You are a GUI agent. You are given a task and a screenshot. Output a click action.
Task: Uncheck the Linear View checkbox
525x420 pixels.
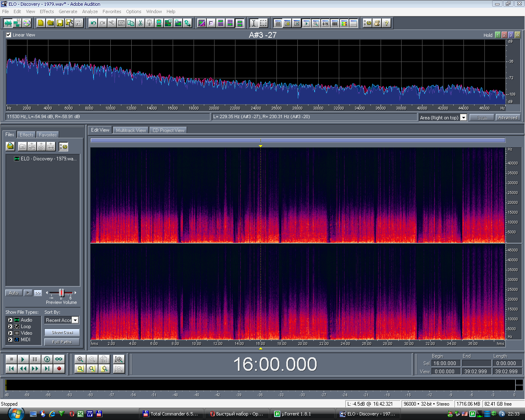(9, 35)
